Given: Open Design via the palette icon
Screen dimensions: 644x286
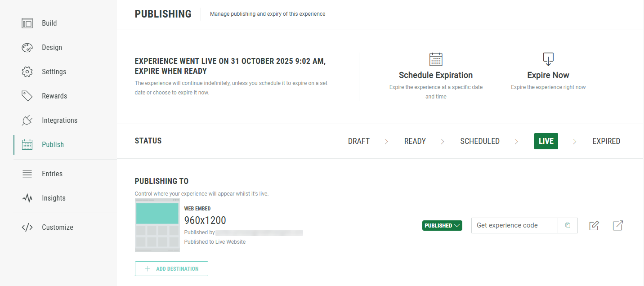Looking at the screenshot, I should click(x=27, y=48).
